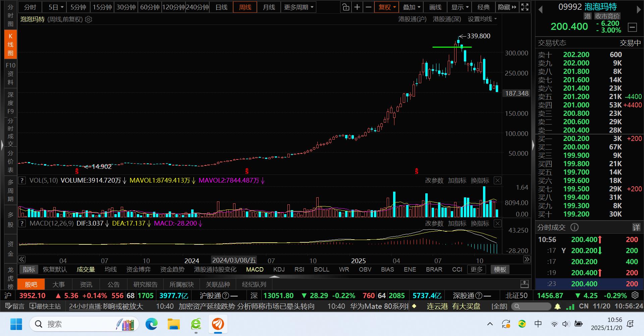Go to previous stock with left arrow
644x336 pixels.
pyautogui.click(x=540, y=10)
